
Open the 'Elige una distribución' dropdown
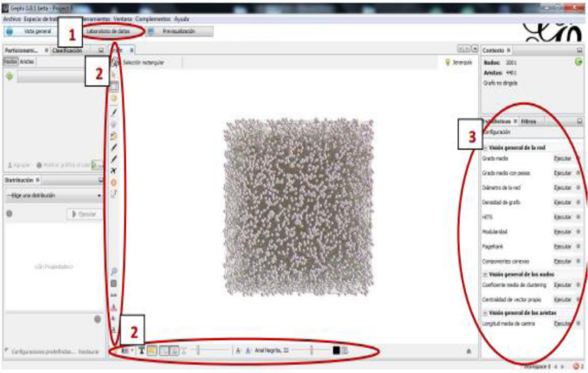point(53,196)
